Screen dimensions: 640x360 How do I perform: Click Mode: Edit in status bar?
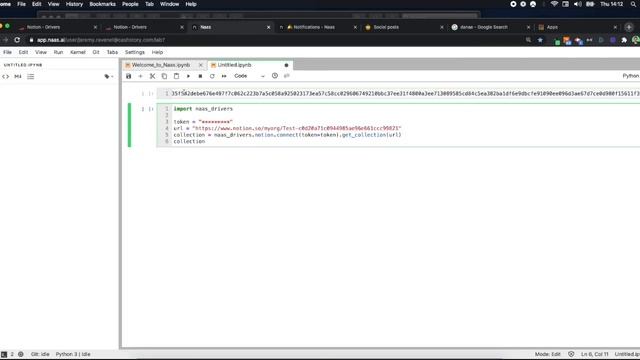[548, 354]
